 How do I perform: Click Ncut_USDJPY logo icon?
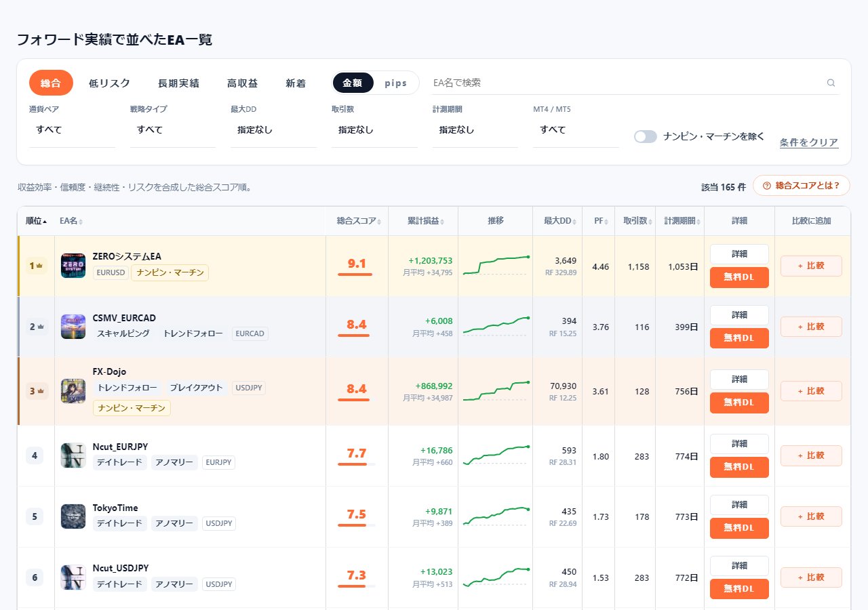[73, 577]
